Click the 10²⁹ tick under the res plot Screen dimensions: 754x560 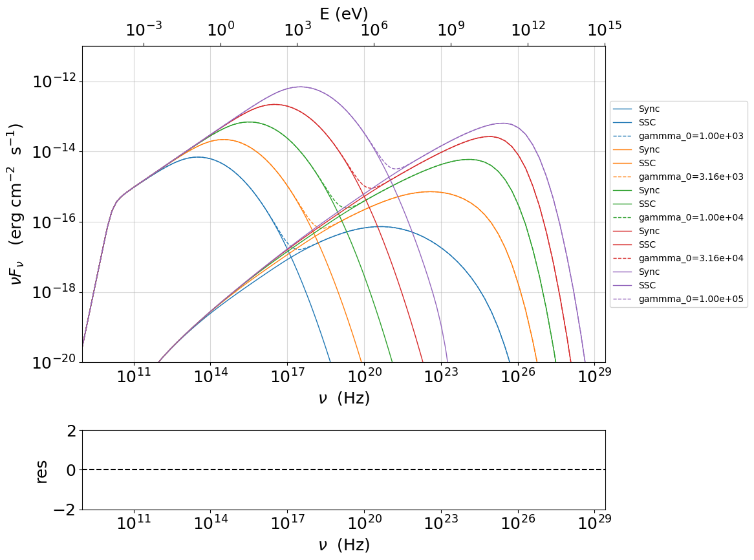pyautogui.click(x=594, y=522)
